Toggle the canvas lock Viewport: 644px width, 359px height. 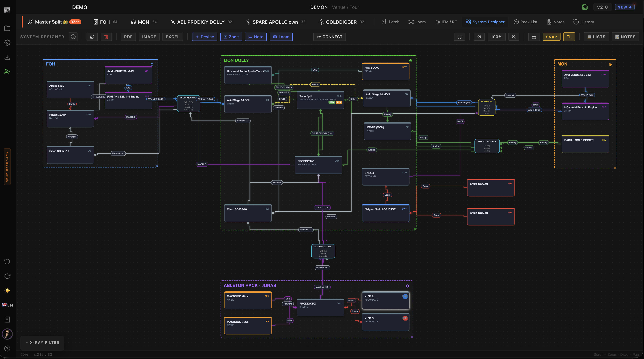click(x=534, y=37)
